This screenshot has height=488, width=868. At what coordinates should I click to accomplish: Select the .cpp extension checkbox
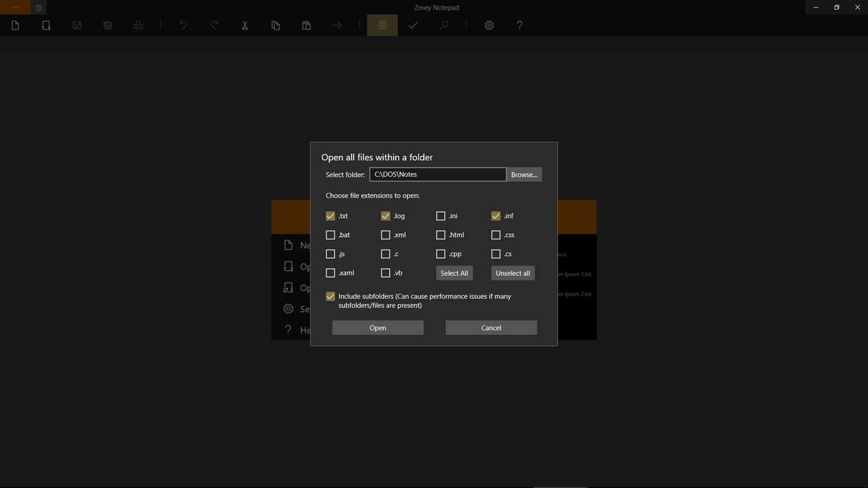pos(441,254)
